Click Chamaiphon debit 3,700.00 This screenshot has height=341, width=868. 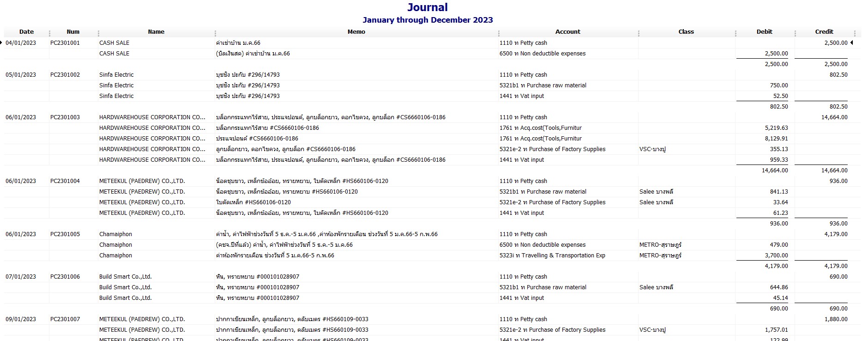click(777, 256)
